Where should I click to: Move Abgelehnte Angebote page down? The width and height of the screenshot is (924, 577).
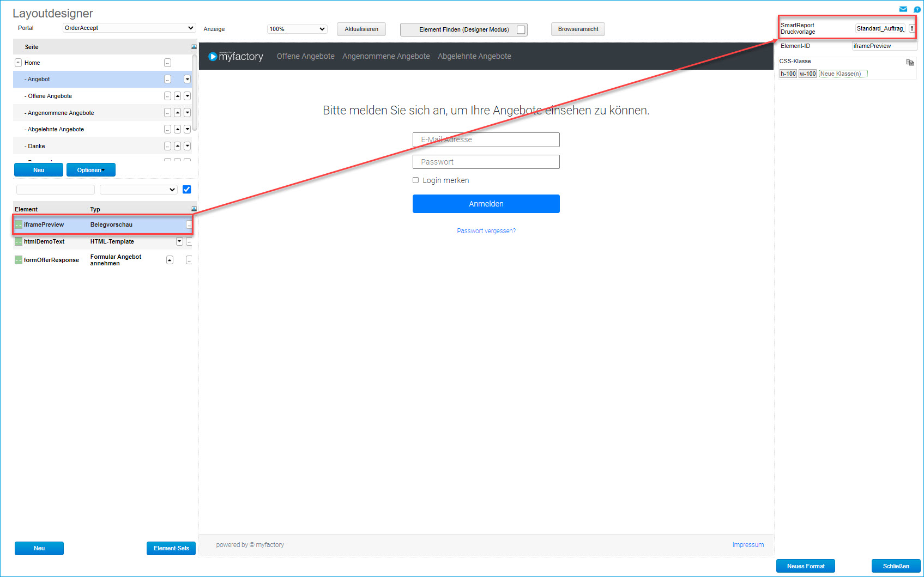coord(187,129)
